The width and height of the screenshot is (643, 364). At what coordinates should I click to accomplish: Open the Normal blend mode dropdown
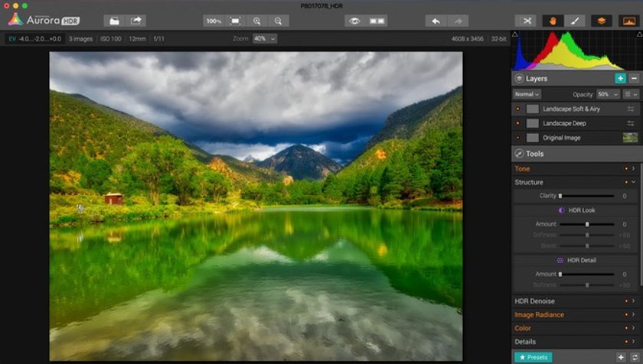[527, 94]
